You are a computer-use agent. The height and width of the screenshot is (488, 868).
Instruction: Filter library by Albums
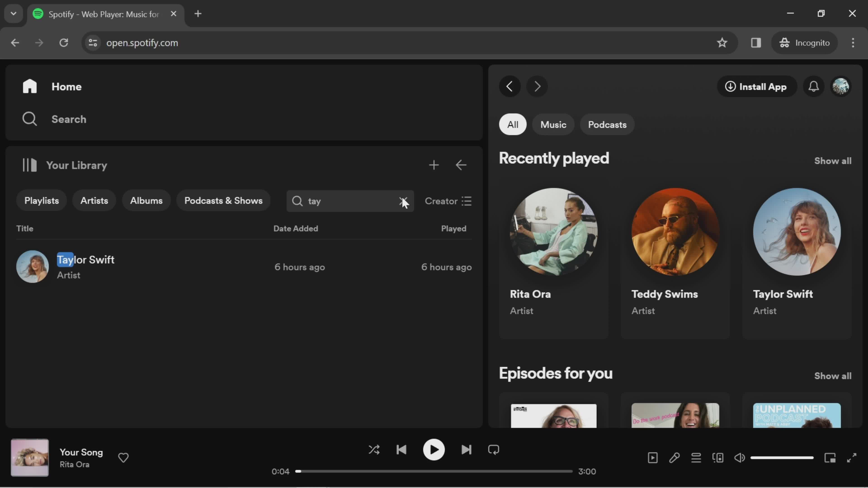[146, 201]
